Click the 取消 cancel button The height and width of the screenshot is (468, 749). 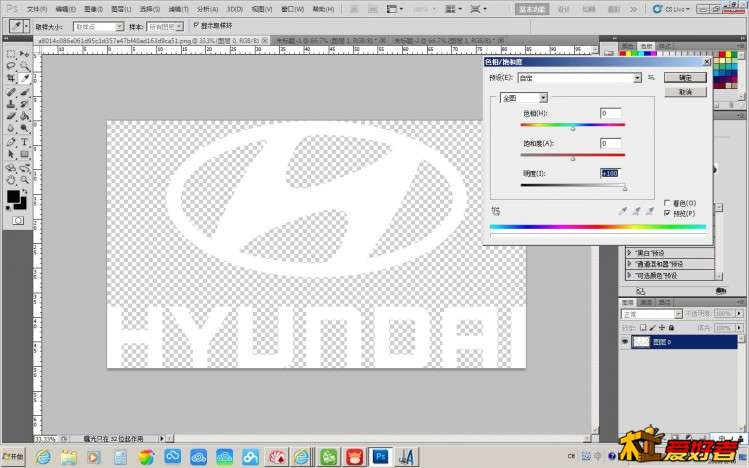[685, 92]
